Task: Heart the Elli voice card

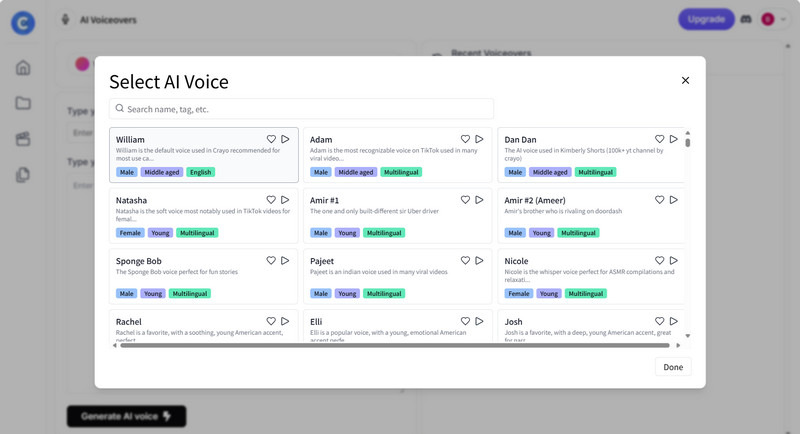Action: point(465,322)
